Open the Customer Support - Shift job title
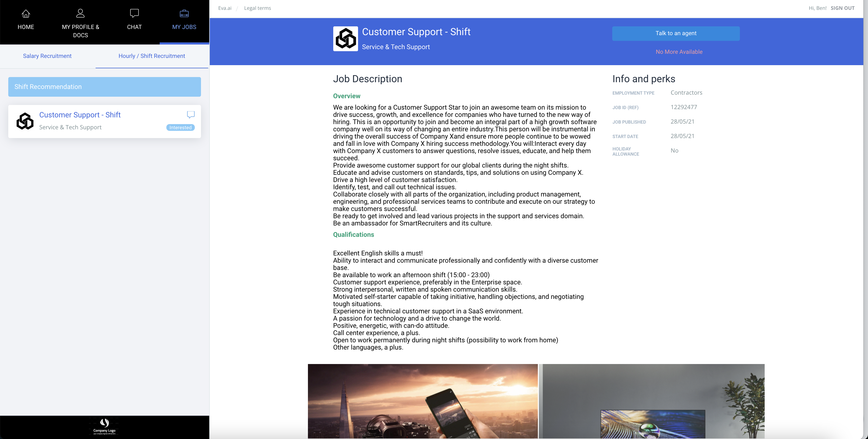Screen dimensions: 868x439 [80, 115]
